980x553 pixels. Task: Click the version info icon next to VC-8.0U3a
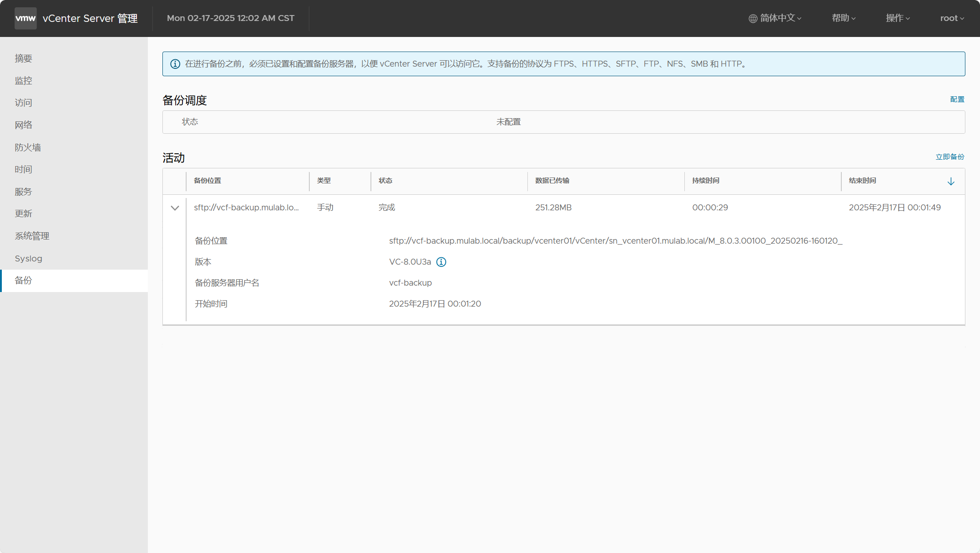coord(441,262)
